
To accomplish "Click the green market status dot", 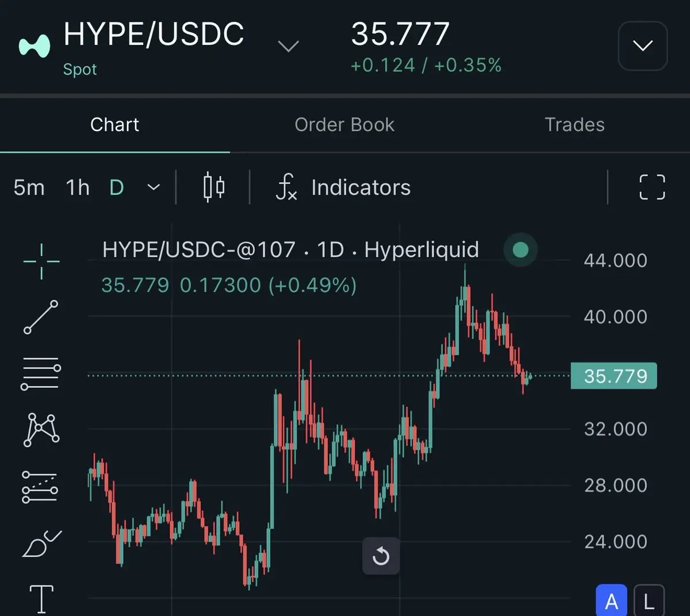I will click(x=520, y=249).
